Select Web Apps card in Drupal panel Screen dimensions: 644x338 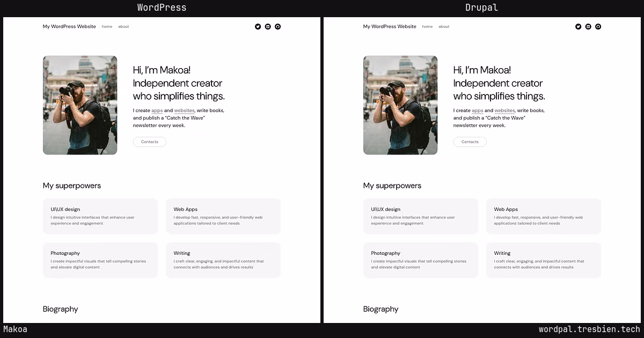click(x=544, y=216)
